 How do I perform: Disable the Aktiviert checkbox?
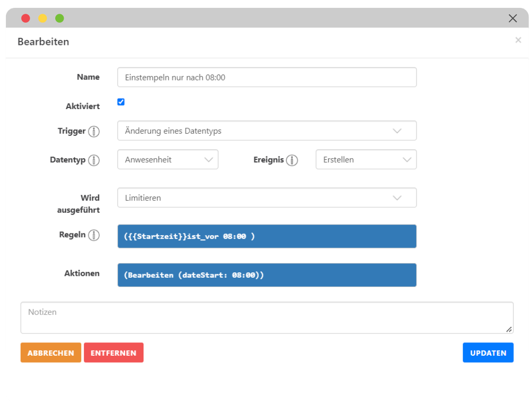tap(120, 102)
